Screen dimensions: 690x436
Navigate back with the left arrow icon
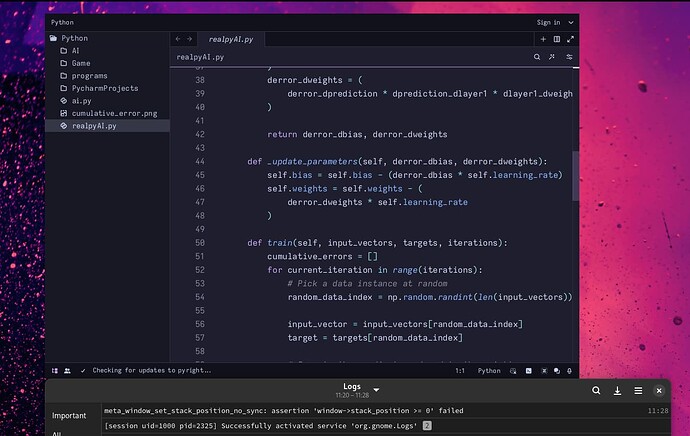click(x=178, y=39)
